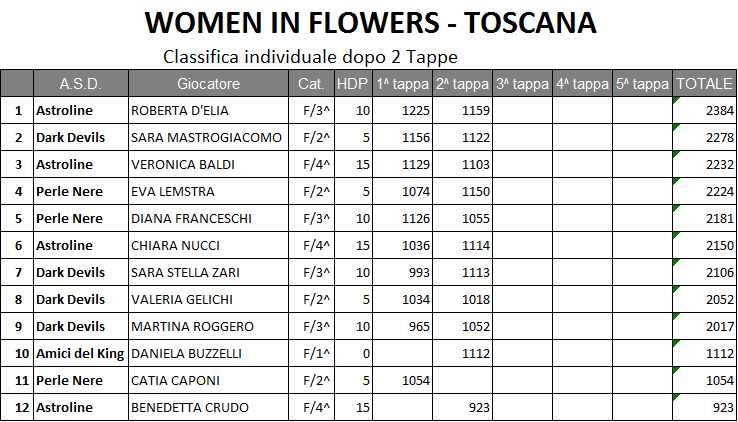Click the green comment marker on 2278 cell

[x=676, y=127]
